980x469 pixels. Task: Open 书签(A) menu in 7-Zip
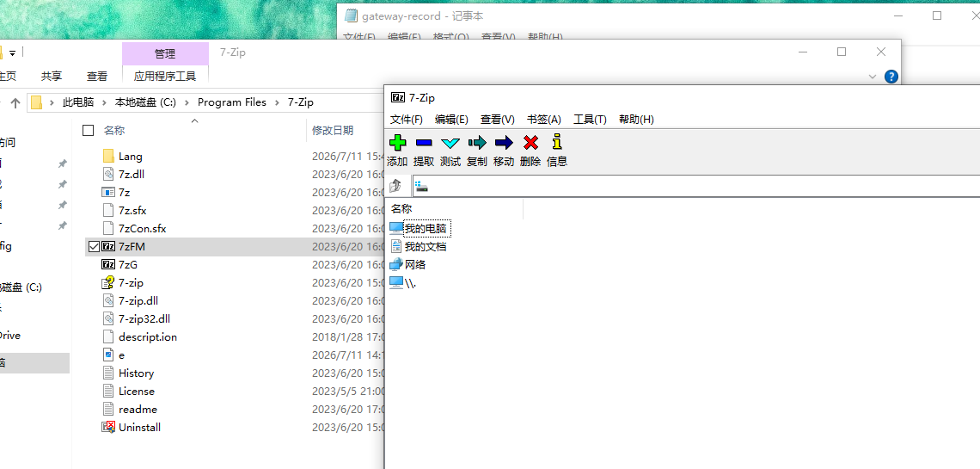[x=544, y=120]
